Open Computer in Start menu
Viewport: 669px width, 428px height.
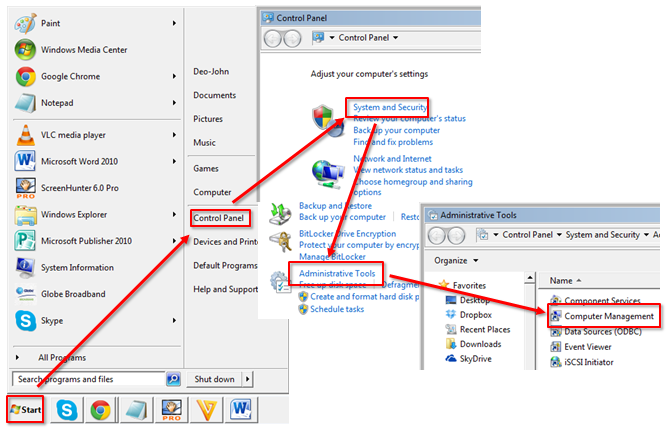point(212,192)
